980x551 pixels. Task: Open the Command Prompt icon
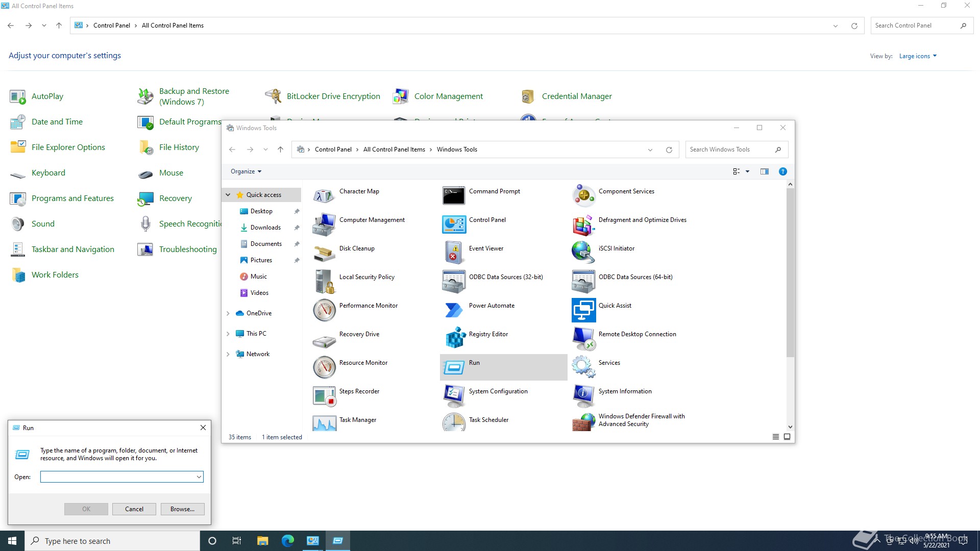tap(454, 195)
